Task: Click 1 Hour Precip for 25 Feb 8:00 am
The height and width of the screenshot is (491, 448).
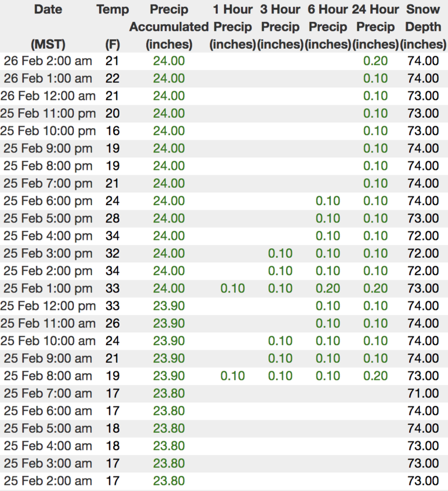Action: 232,376
